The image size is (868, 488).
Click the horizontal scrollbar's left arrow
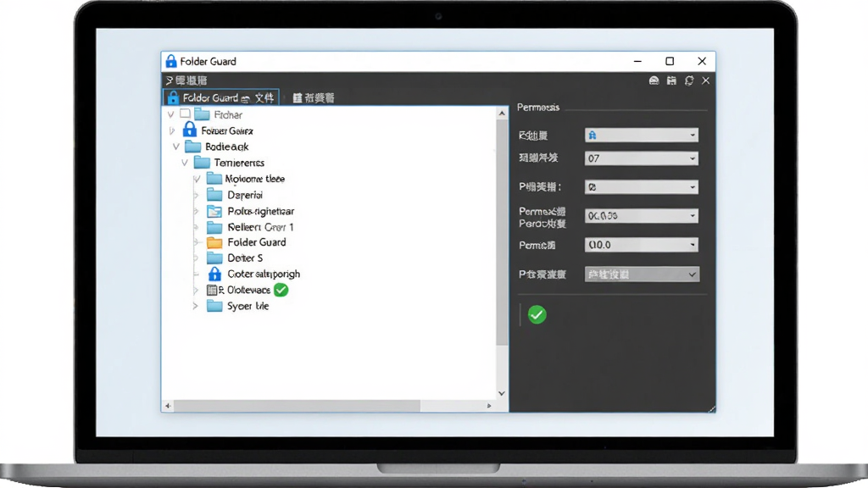[168, 406]
